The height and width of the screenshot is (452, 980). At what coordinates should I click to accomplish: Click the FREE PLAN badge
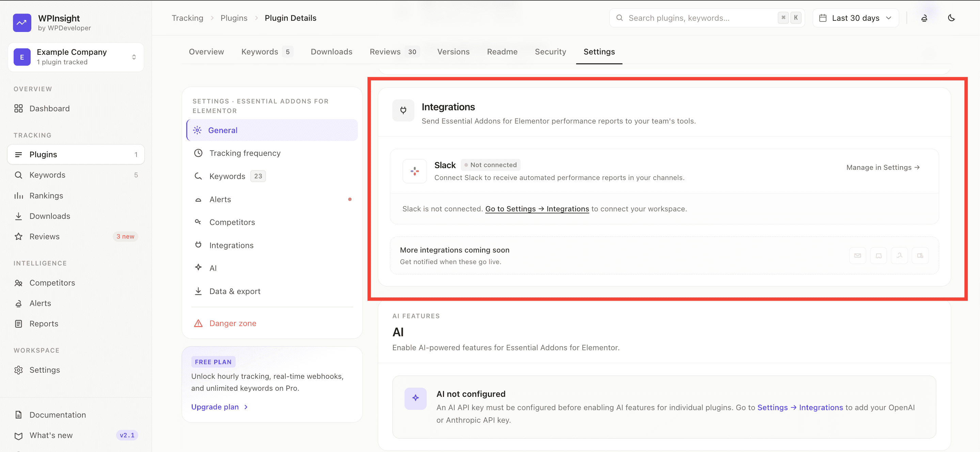[x=213, y=362]
